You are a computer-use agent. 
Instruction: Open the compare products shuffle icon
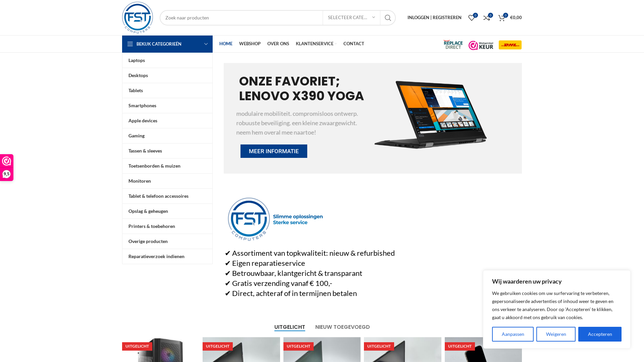click(x=487, y=18)
